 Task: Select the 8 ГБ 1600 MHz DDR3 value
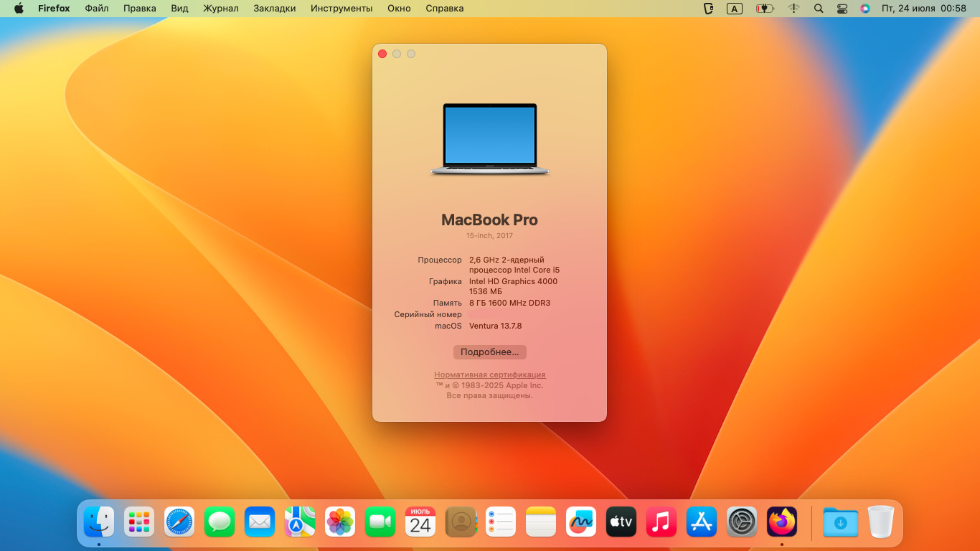tap(510, 303)
